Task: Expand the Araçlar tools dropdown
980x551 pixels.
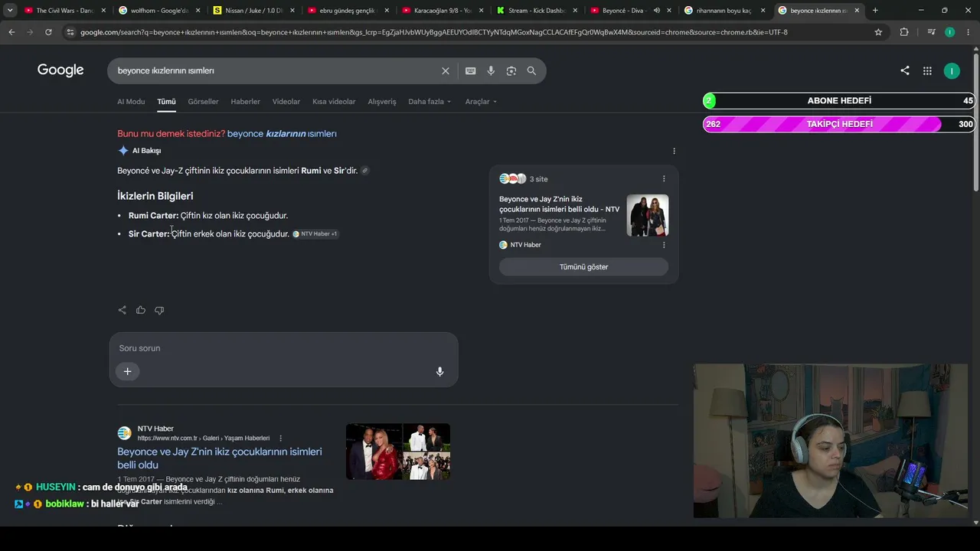Action: pyautogui.click(x=481, y=102)
